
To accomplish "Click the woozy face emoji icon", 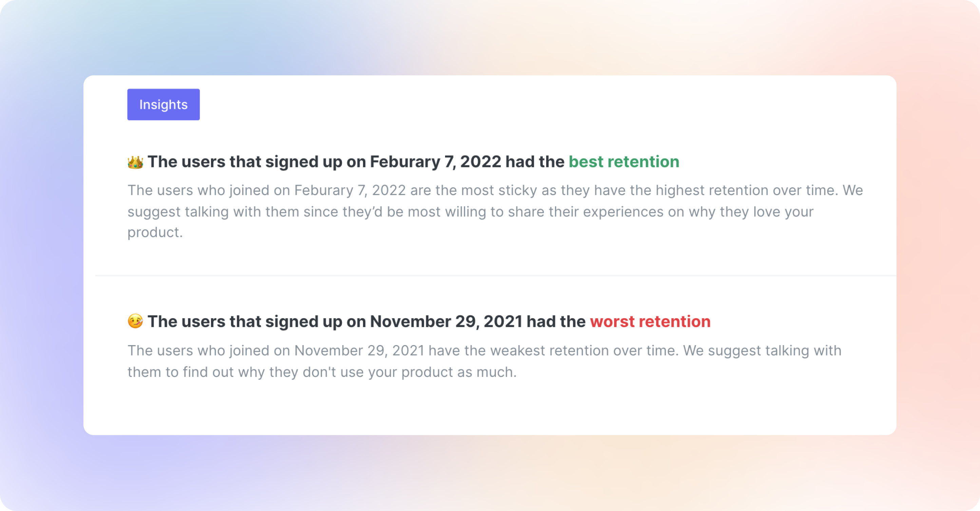I will click(x=135, y=322).
